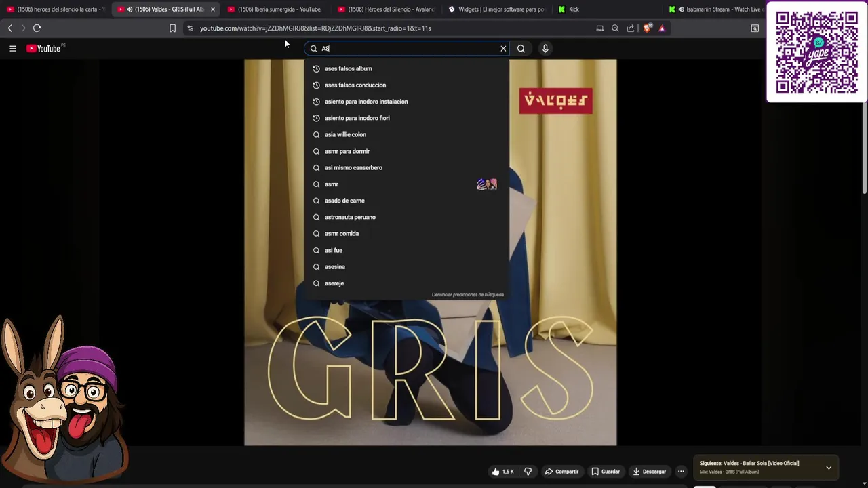Start voice search with the microphone
The height and width of the screenshot is (488, 868).
tap(545, 48)
